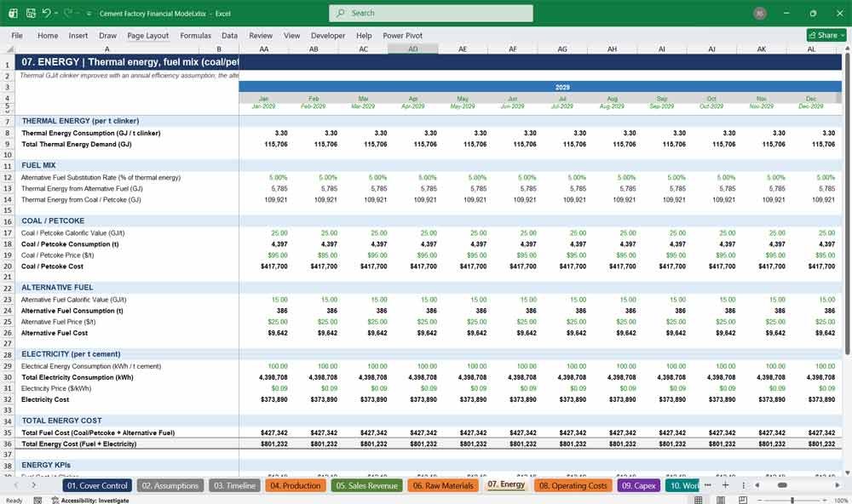Click the 100% zoom level
The height and width of the screenshot is (504, 852).
pos(841,501)
